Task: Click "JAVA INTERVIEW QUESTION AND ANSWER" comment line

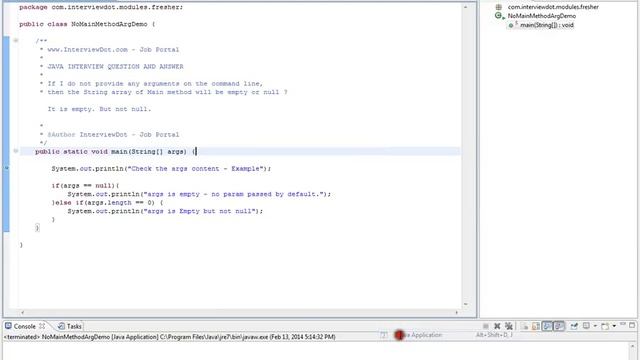Action: [115, 67]
